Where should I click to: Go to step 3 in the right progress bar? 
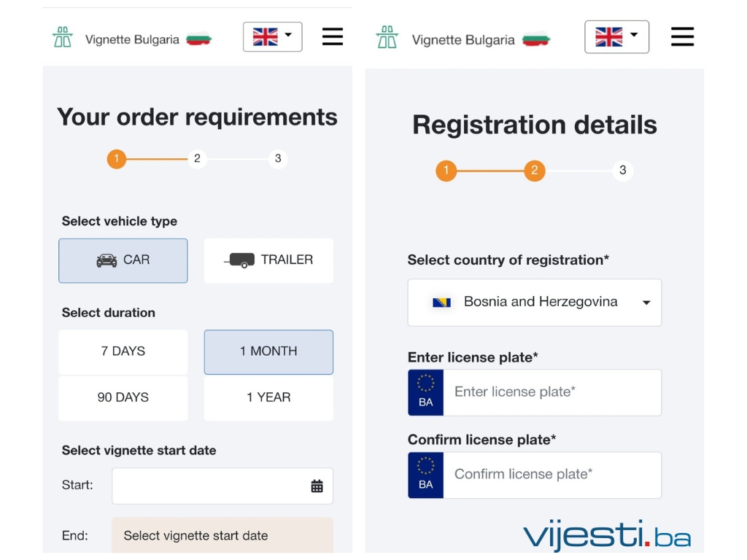click(622, 171)
